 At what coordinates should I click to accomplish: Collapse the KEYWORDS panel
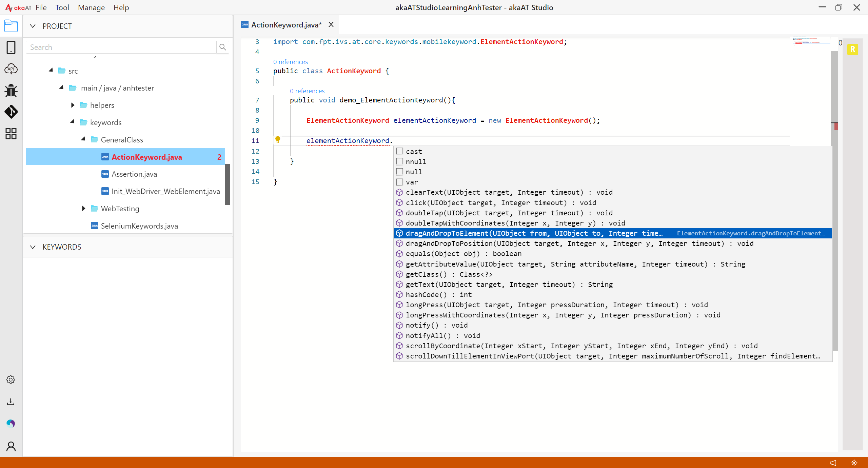(x=33, y=247)
